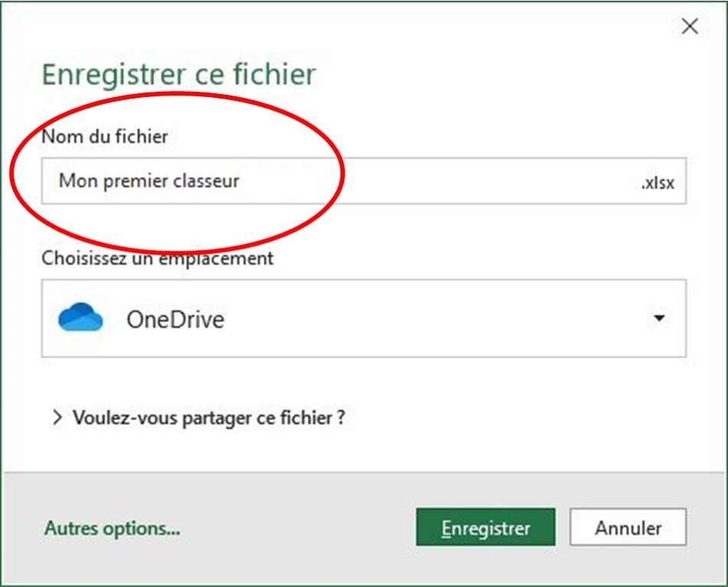Click the 'Choisissez un emplacement' label
The height and width of the screenshot is (587, 728).
click(x=158, y=258)
